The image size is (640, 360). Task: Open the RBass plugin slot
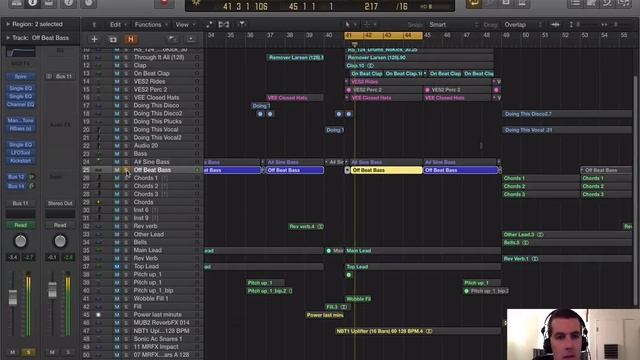20,129
